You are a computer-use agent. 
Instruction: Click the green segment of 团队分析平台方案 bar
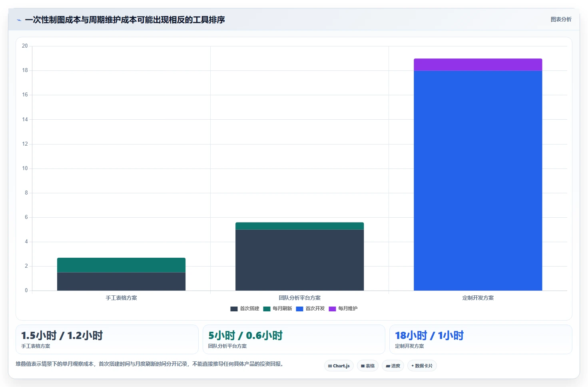(299, 226)
